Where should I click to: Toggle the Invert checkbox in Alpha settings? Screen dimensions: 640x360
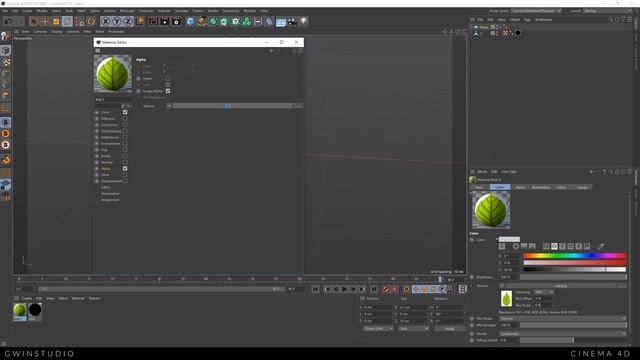point(168,78)
